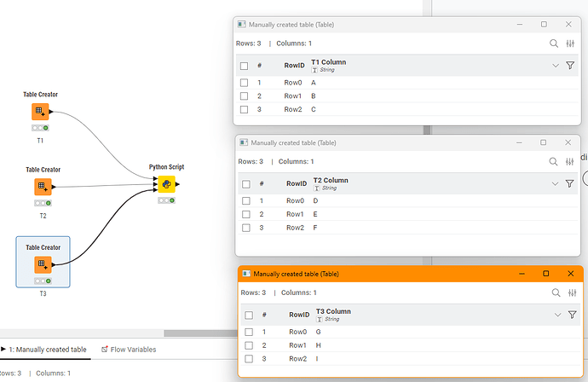Select the T3 Table Creator node icon
The height and width of the screenshot is (382, 588).
43,264
